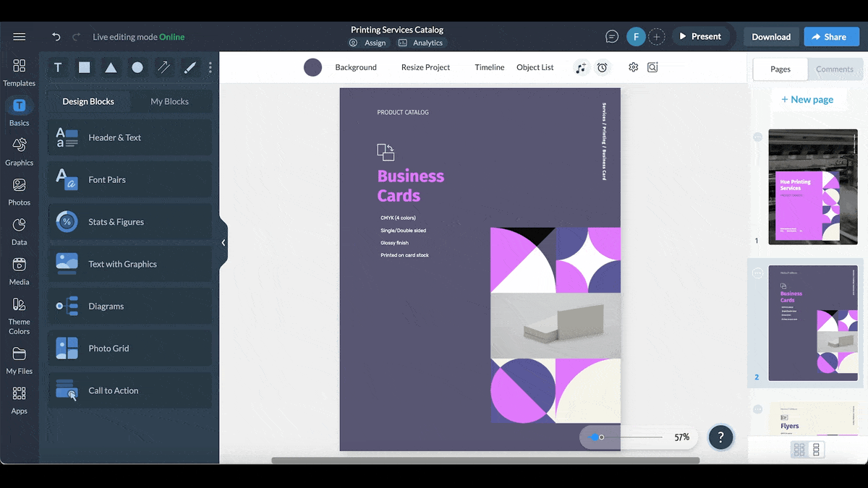Click the New page button
The width and height of the screenshot is (868, 488).
808,99
